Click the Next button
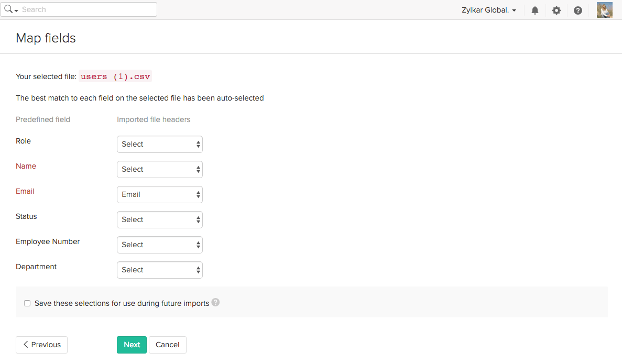This screenshot has height=364, width=622. pyautogui.click(x=132, y=345)
